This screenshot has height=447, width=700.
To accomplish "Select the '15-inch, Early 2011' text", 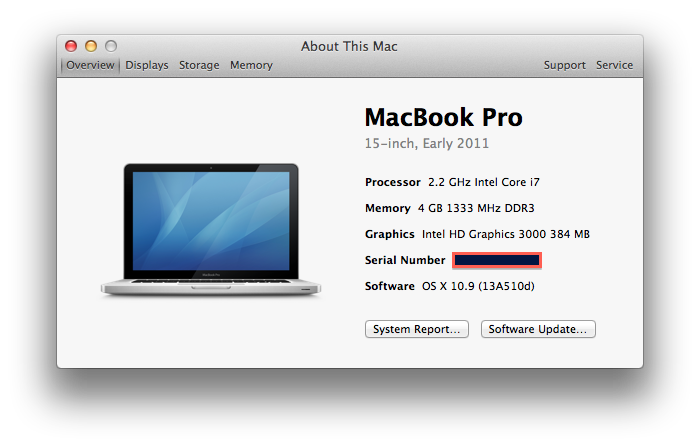I will (427, 143).
